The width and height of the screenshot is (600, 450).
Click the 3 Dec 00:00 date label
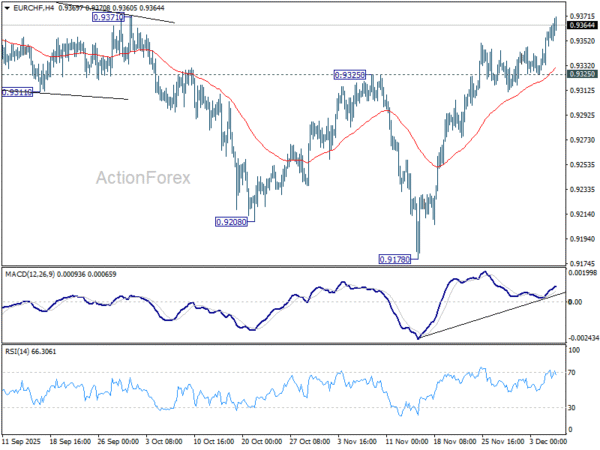[x=548, y=441]
